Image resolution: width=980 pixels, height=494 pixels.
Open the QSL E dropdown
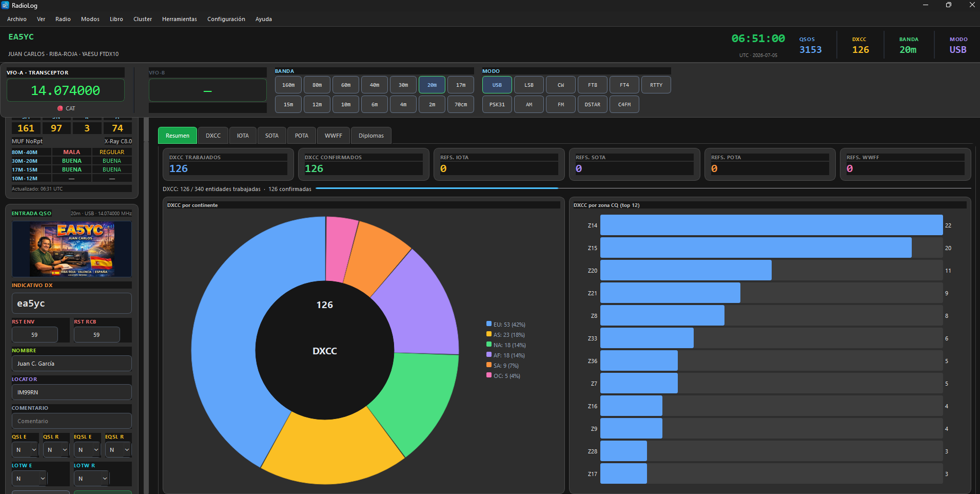pyautogui.click(x=25, y=450)
